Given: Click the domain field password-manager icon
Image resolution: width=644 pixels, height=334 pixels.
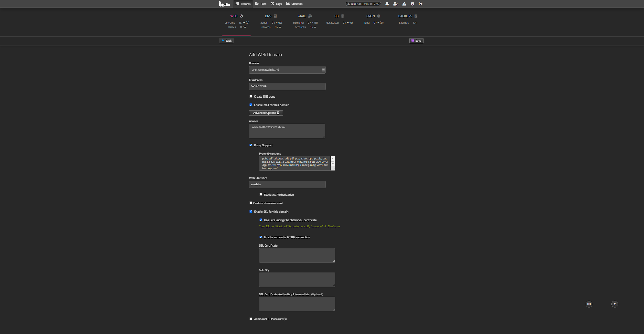Looking at the screenshot, I should 323,70.
